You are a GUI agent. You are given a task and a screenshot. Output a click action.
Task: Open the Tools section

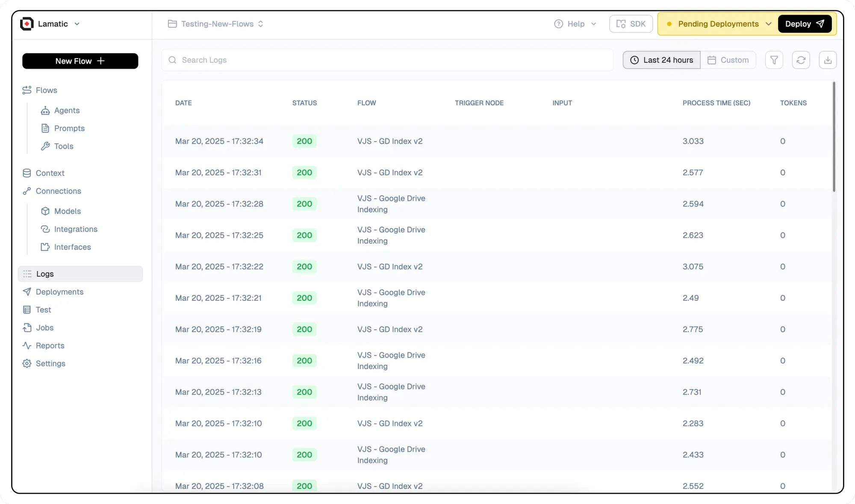[x=64, y=146]
